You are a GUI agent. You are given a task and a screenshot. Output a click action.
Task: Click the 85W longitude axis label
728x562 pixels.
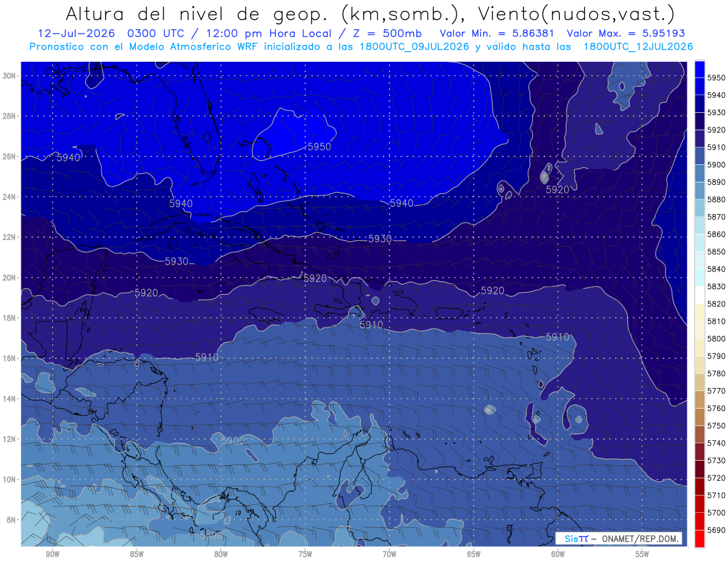pos(136,555)
